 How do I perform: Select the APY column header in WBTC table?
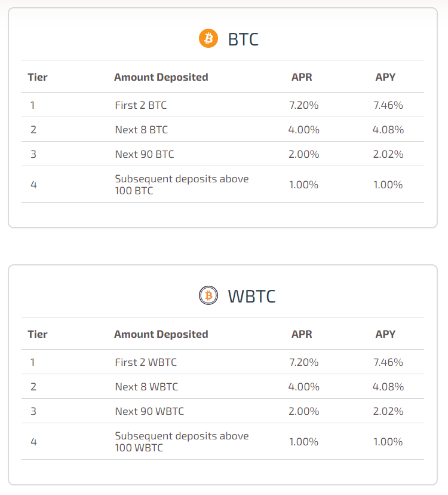[x=385, y=334]
